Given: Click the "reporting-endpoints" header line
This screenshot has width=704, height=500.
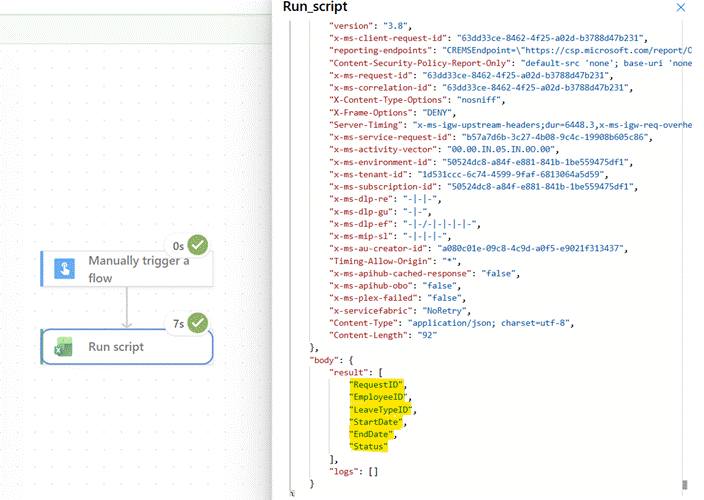Looking at the screenshot, I should coord(510,51).
